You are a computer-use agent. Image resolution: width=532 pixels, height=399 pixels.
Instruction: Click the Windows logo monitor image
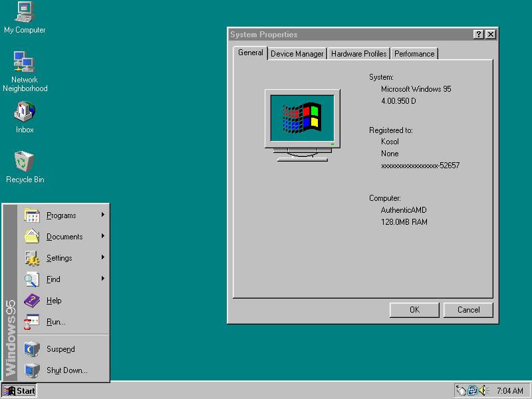(x=303, y=125)
